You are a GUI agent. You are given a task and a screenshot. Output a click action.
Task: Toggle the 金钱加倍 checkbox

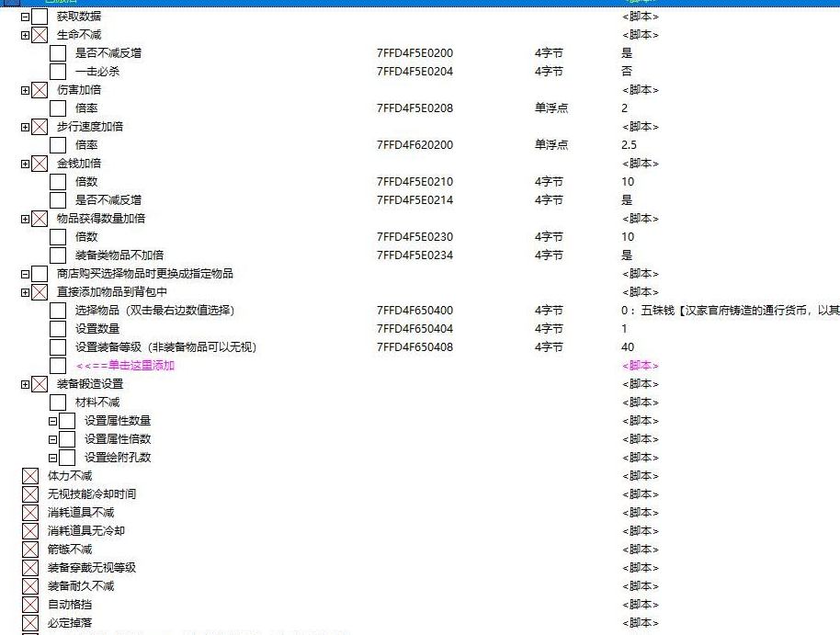(40, 164)
